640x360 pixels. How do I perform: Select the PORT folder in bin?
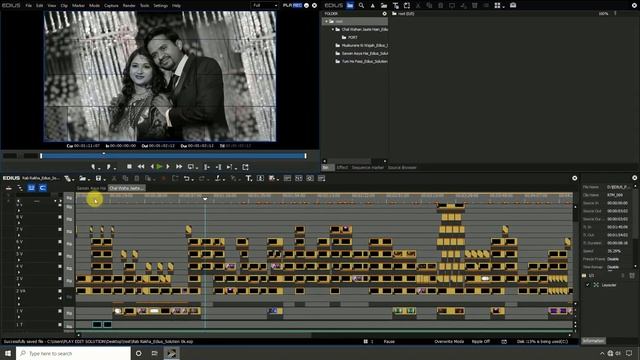tap(350, 37)
